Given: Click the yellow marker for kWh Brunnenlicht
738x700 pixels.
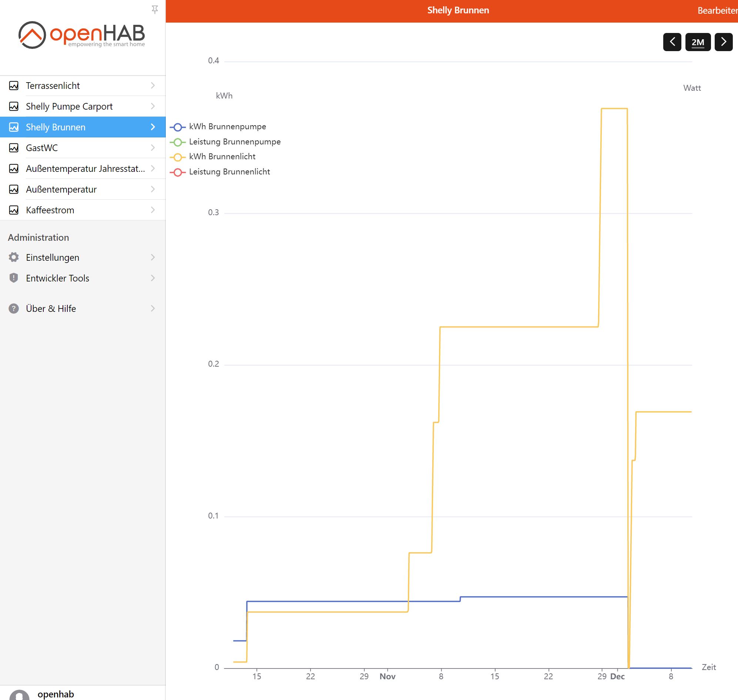Looking at the screenshot, I should [178, 157].
